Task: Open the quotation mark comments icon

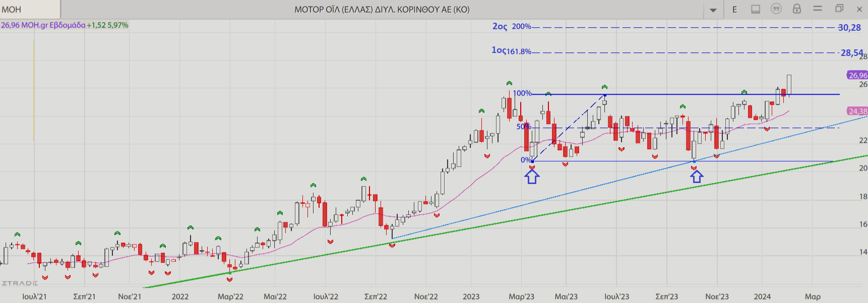Action: point(776,9)
